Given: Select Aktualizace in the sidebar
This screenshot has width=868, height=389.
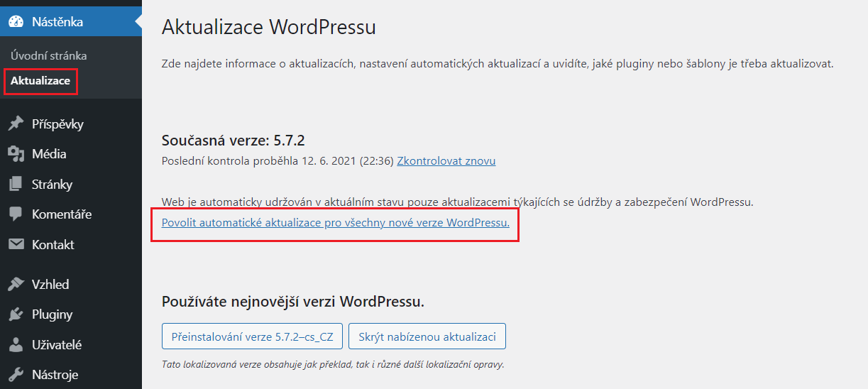Looking at the screenshot, I should [40, 81].
